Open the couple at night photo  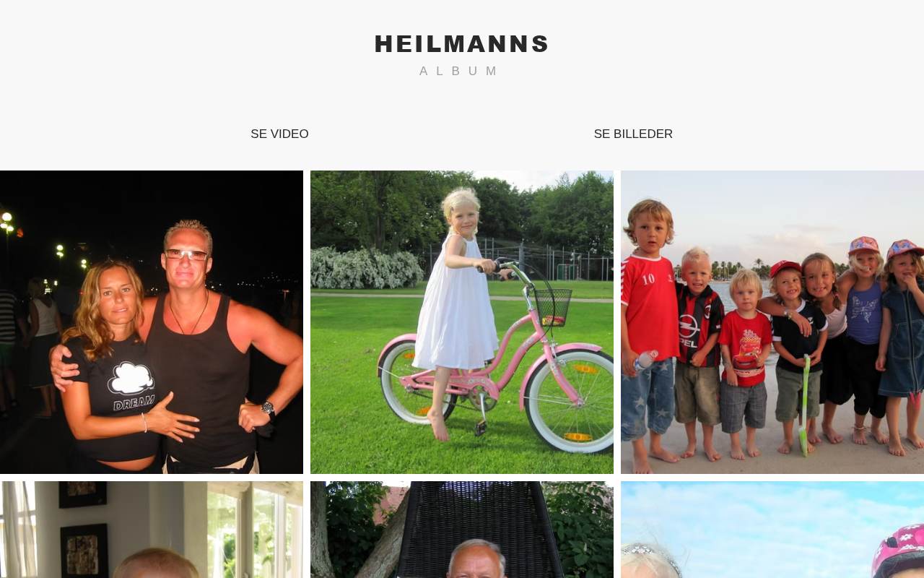point(152,322)
